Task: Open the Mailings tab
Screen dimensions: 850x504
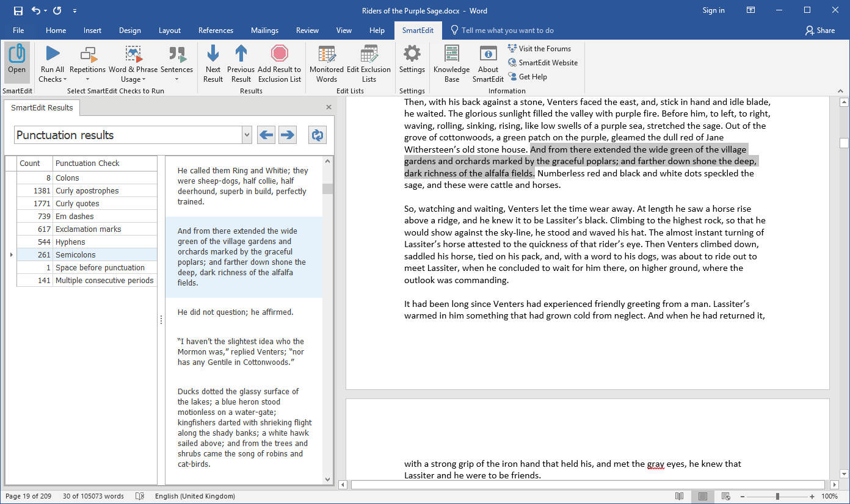Action: 264,30
